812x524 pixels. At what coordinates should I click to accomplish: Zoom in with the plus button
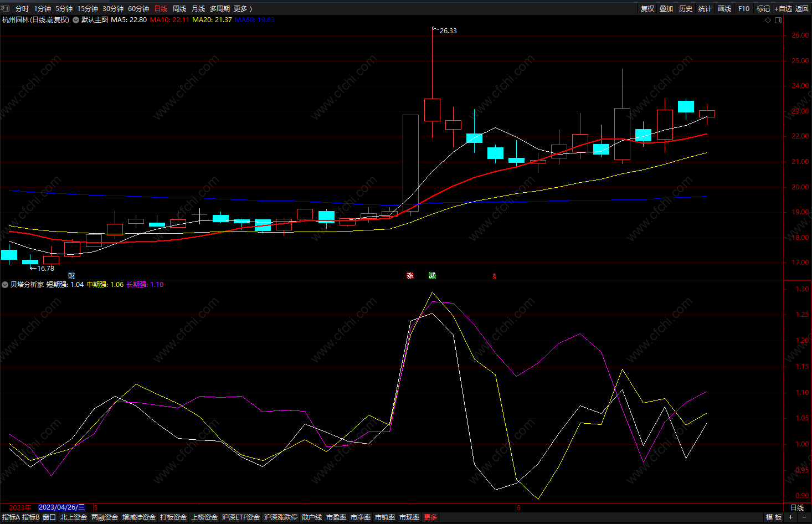pyautogui.click(x=791, y=517)
